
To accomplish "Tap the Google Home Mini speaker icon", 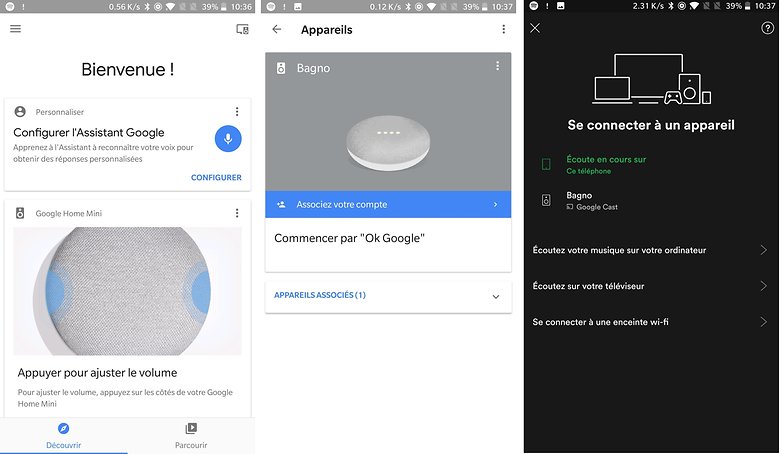I will click(x=20, y=213).
